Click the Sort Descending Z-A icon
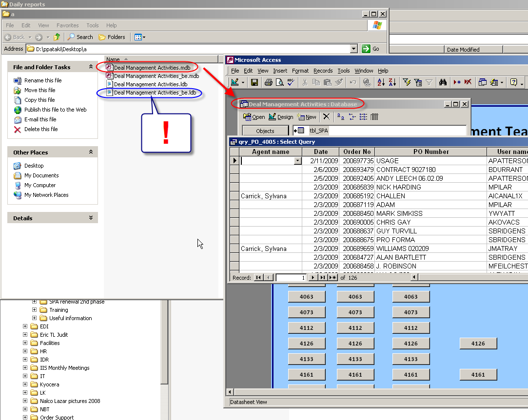 (391, 82)
